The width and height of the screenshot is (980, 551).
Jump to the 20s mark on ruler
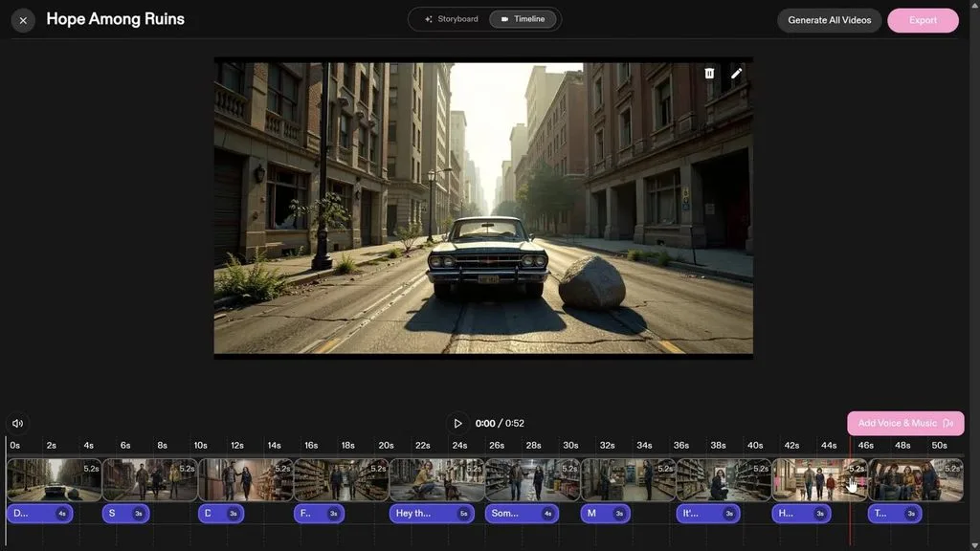coord(386,446)
